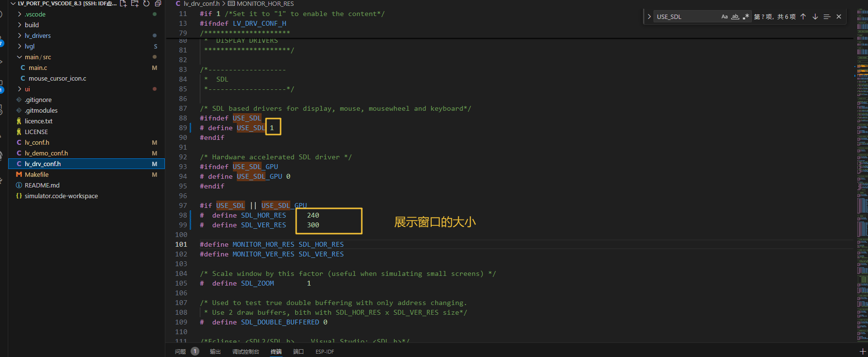
Task: Click MONITOR_HOR_RES breadcrumb symbol
Action: click(x=265, y=3)
